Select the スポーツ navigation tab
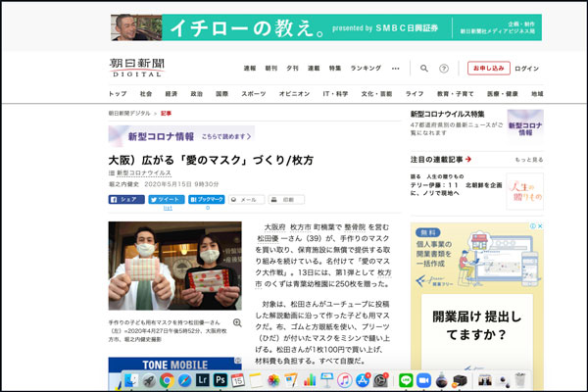The image size is (588, 392). [x=253, y=94]
